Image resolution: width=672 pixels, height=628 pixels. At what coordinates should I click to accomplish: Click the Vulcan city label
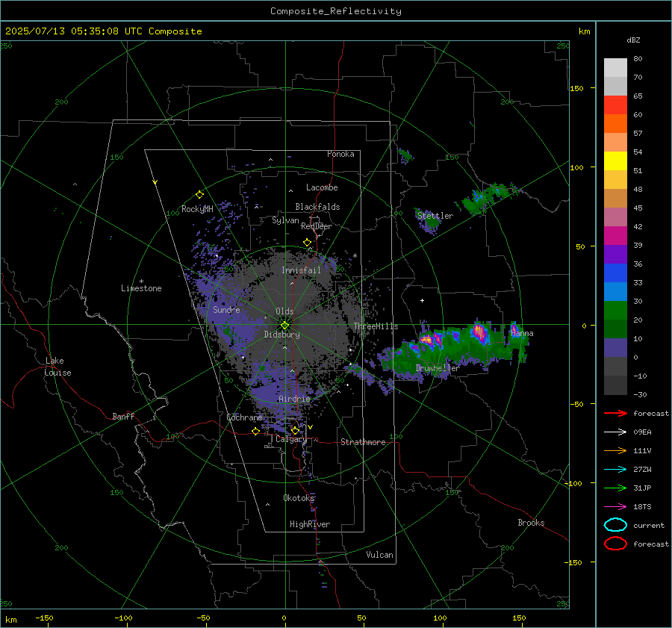click(x=379, y=555)
